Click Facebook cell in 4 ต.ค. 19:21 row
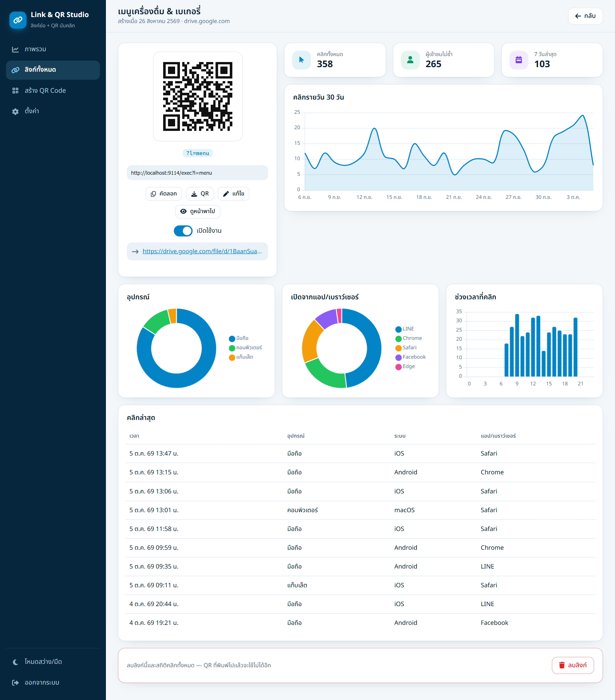This screenshot has width=615, height=700. point(494,623)
